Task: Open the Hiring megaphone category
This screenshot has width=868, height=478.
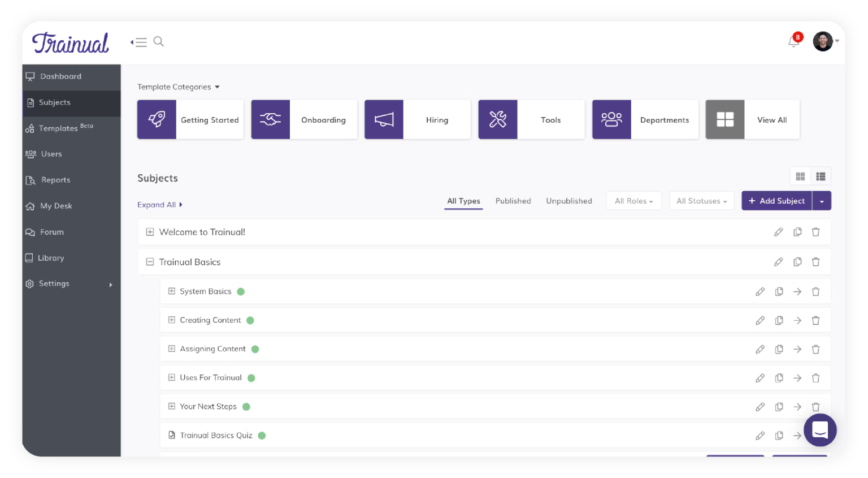Action: point(384,119)
